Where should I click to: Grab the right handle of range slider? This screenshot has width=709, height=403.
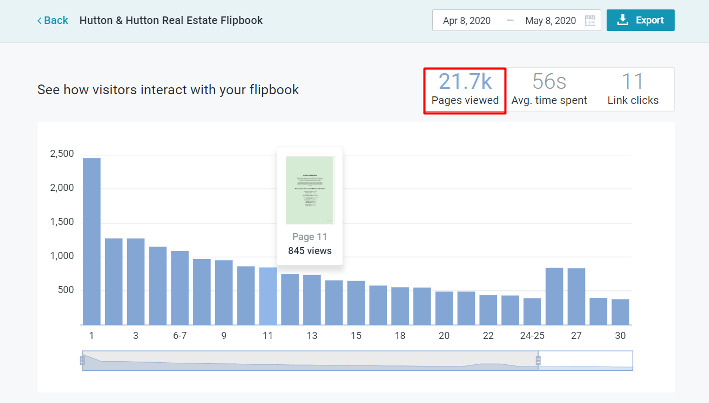click(538, 360)
